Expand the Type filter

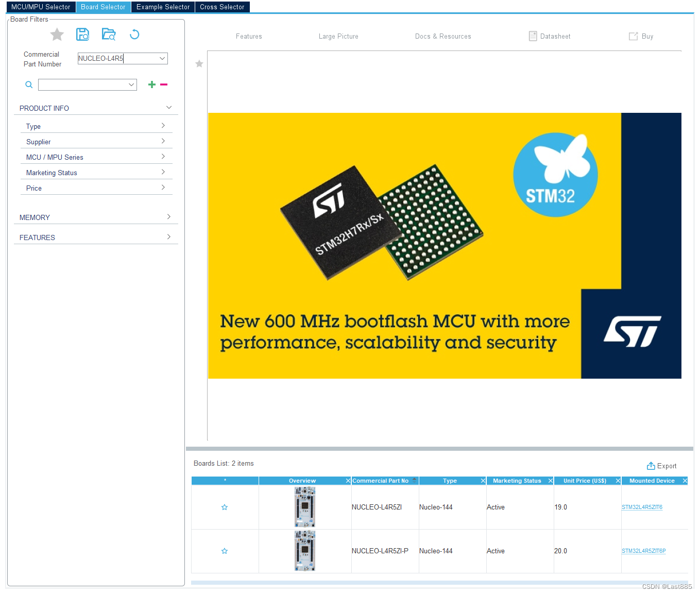point(163,126)
